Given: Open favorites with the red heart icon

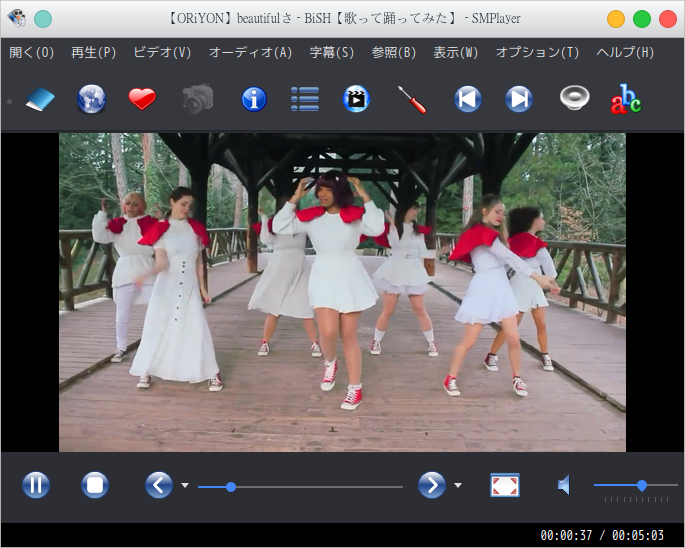Looking at the screenshot, I should click(142, 99).
